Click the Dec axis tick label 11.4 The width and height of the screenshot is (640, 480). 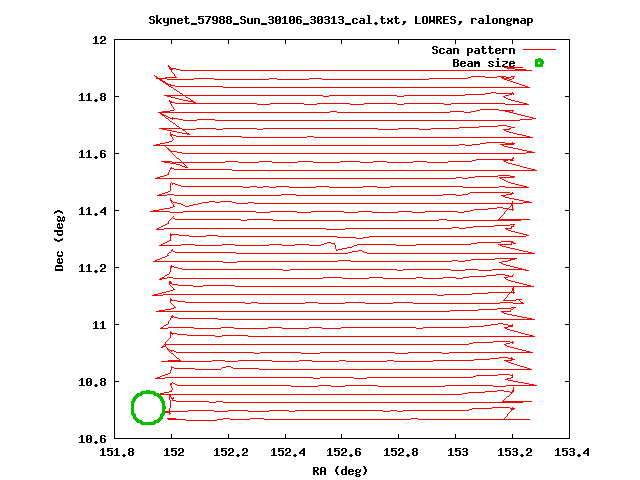[92, 211]
